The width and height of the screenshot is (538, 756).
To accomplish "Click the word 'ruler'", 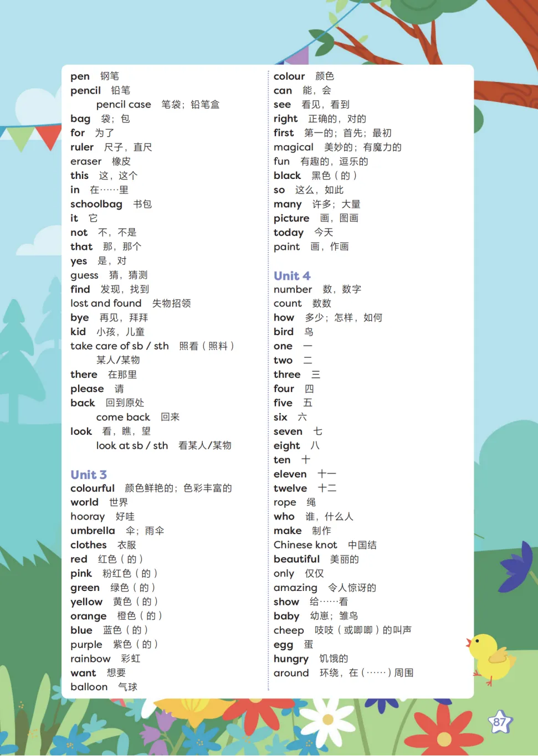I will (x=82, y=147).
